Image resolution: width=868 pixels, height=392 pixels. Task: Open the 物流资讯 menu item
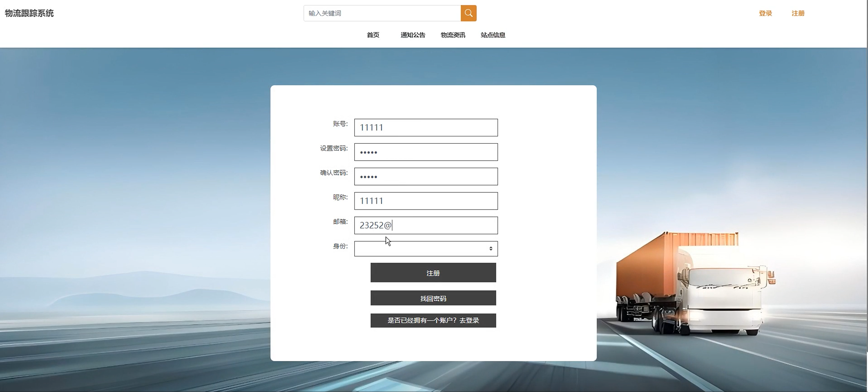click(x=453, y=35)
